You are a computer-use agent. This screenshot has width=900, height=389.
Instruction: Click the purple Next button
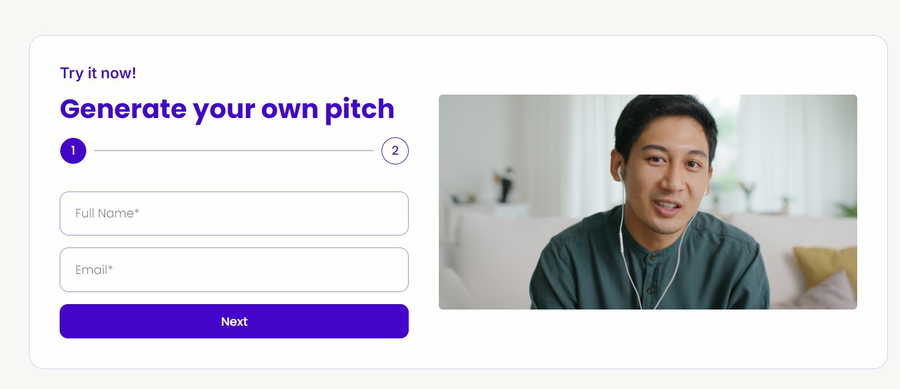pyautogui.click(x=234, y=321)
